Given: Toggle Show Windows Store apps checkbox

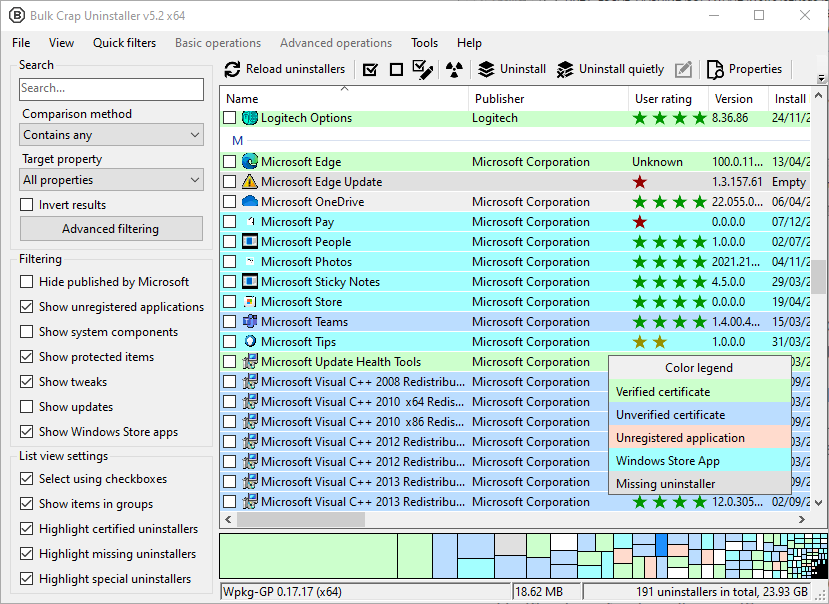Looking at the screenshot, I should (27, 432).
